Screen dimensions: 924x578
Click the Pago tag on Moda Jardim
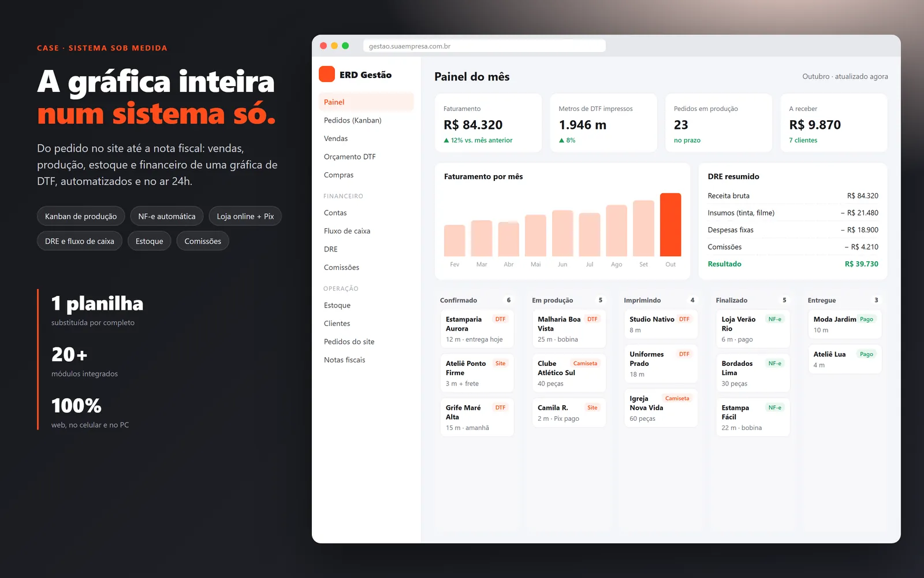tap(866, 319)
